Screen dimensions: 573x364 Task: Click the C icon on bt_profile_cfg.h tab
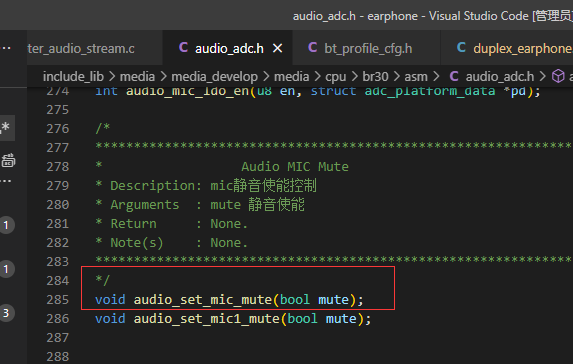click(312, 48)
